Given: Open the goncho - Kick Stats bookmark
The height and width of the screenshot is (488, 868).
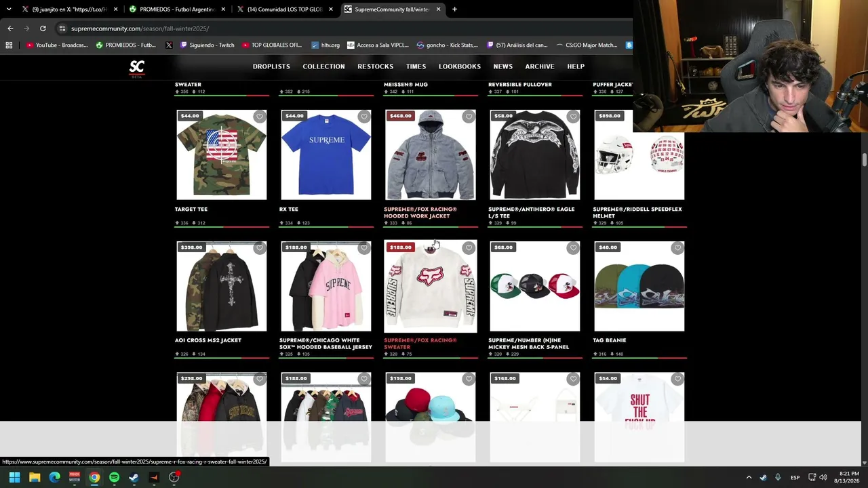Looking at the screenshot, I should [x=448, y=45].
